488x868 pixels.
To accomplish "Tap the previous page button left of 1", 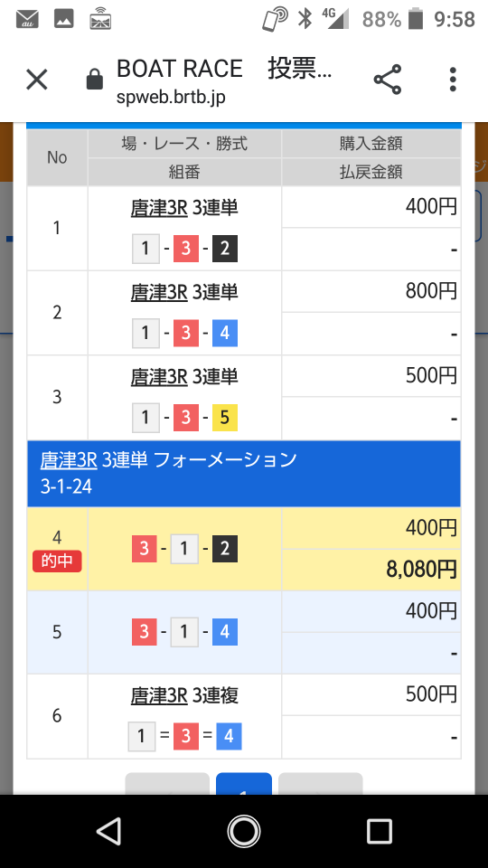I will pyautogui.click(x=167, y=784).
